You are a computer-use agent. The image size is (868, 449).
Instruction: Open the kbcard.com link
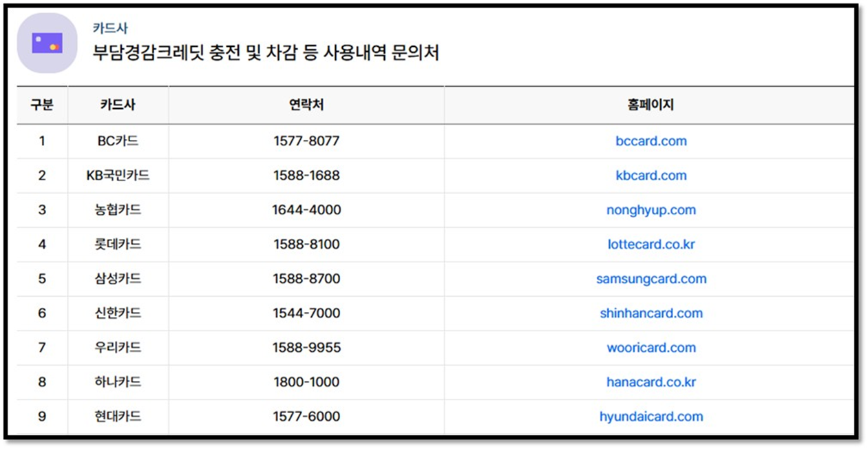pos(651,176)
